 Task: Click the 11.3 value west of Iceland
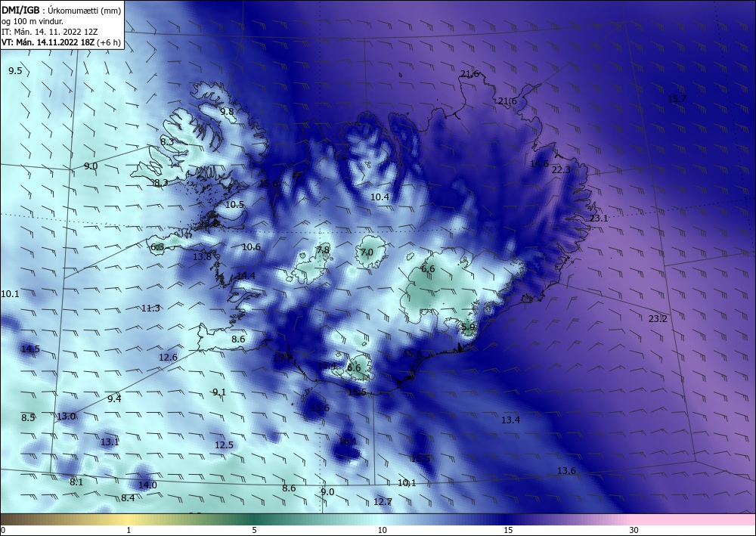pos(150,308)
